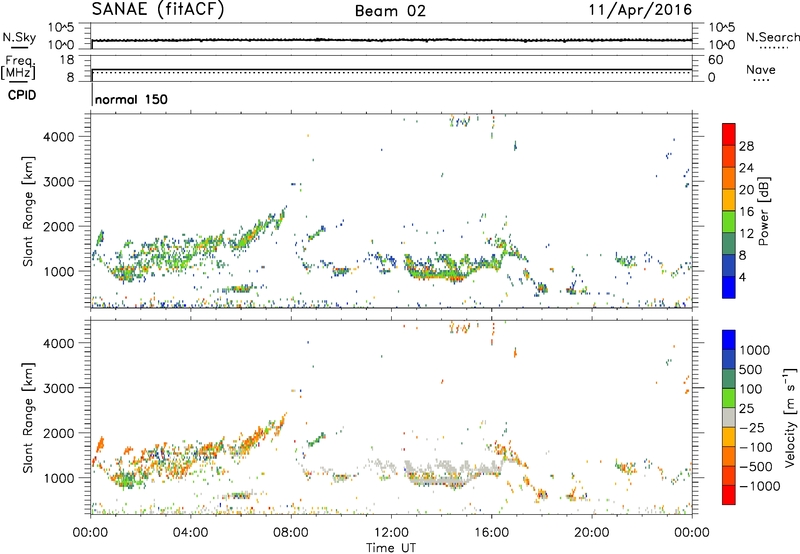
Task: Select the Beam 02 heading
Action: coord(390,11)
